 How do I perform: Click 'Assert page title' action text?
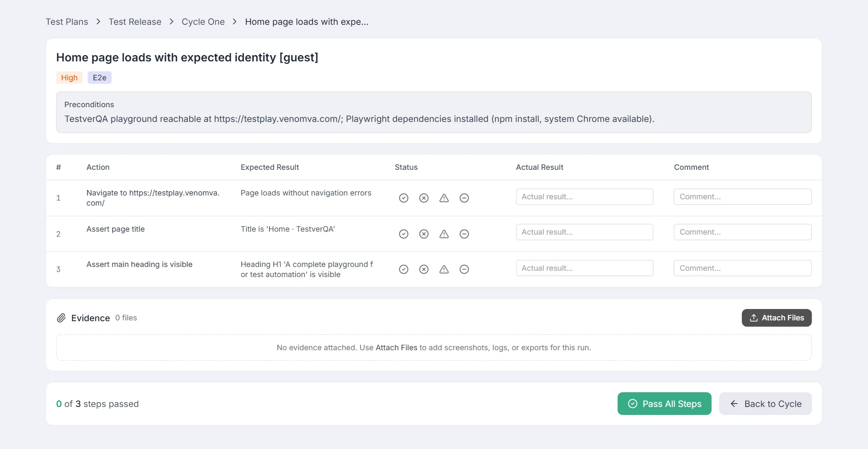click(x=116, y=229)
